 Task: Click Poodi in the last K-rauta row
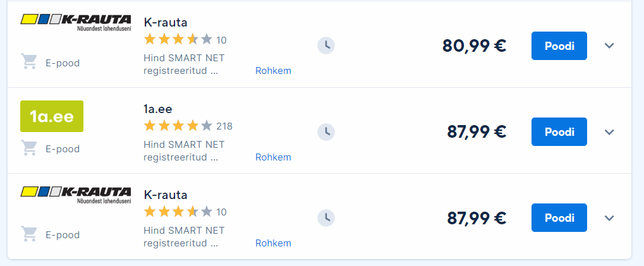tap(559, 217)
